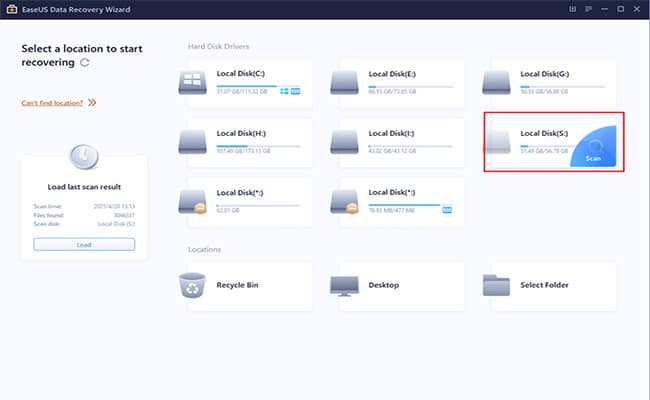
Task: Select the 62.01 GB lost partition drive icon
Action: 192,202
